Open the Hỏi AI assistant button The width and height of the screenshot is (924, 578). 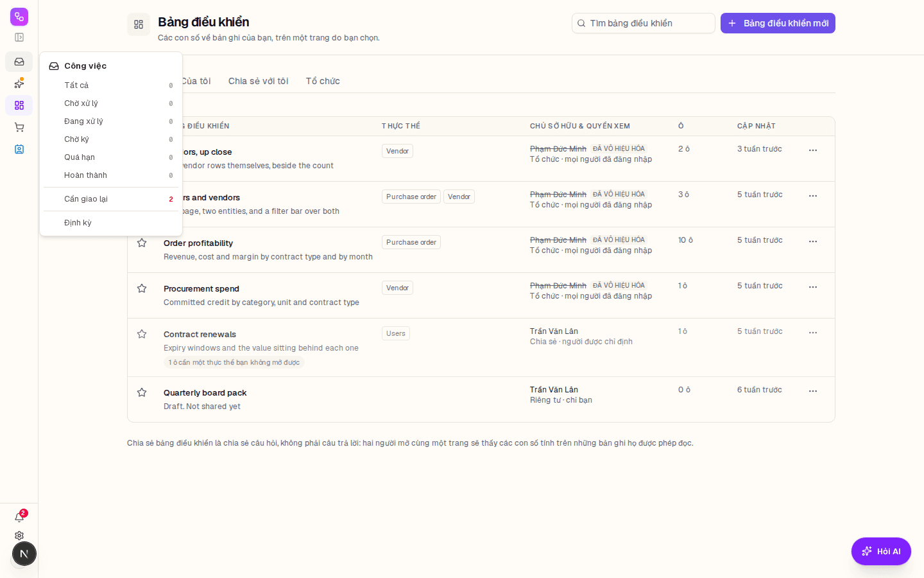(x=881, y=551)
